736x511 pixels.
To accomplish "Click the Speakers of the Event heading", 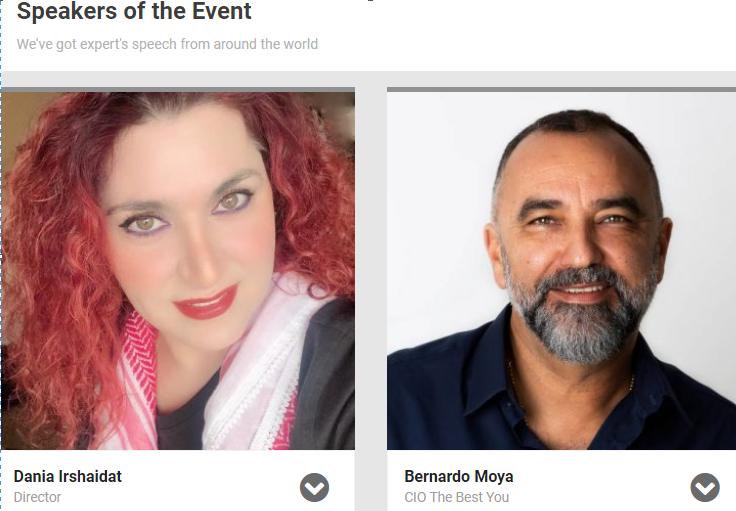I will (134, 11).
